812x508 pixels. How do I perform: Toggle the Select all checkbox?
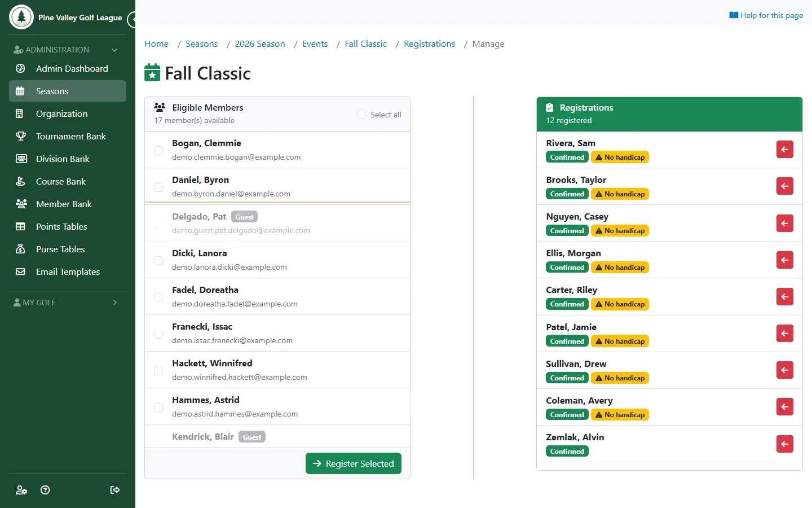[x=361, y=114]
